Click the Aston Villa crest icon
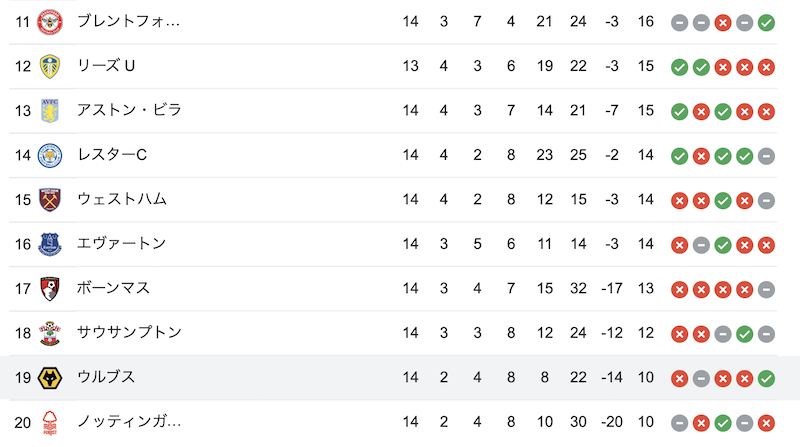This screenshot has height=447, width=800. 50,111
